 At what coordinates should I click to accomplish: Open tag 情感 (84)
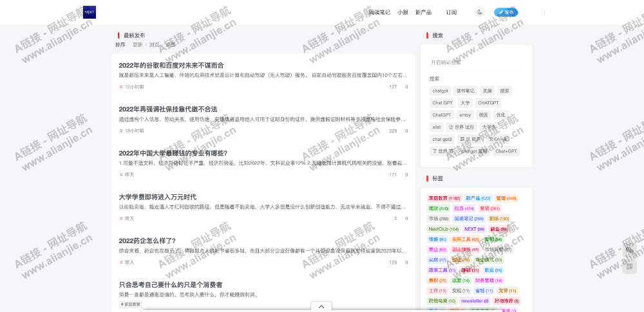pos(437,239)
